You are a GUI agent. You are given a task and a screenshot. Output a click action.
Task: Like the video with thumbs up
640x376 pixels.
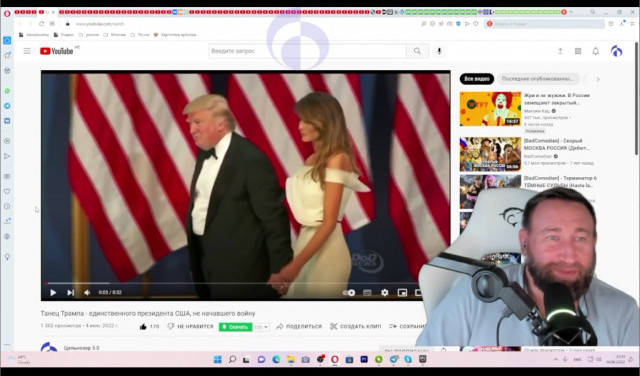[x=149, y=327]
